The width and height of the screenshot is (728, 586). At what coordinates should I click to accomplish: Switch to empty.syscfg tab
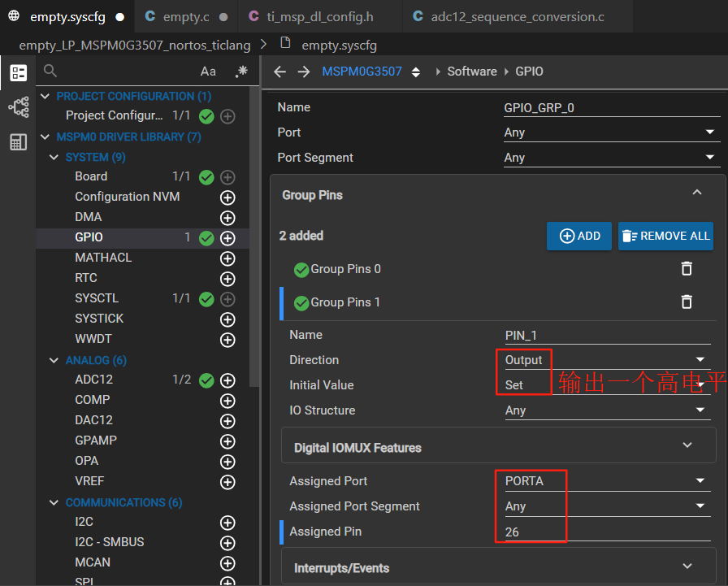[x=67, y=17]
